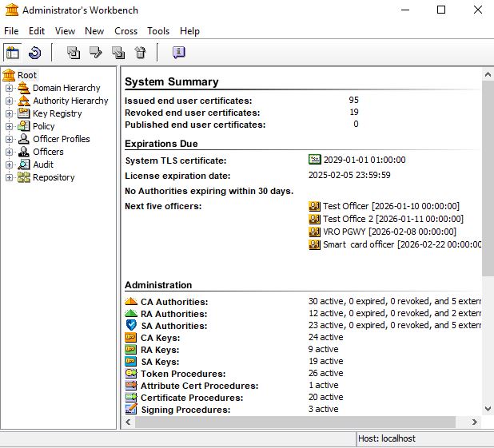Expand the Policy tree node
Image resolution: width=494 pixels, height=448 pixels.
[x=10, y=126]
